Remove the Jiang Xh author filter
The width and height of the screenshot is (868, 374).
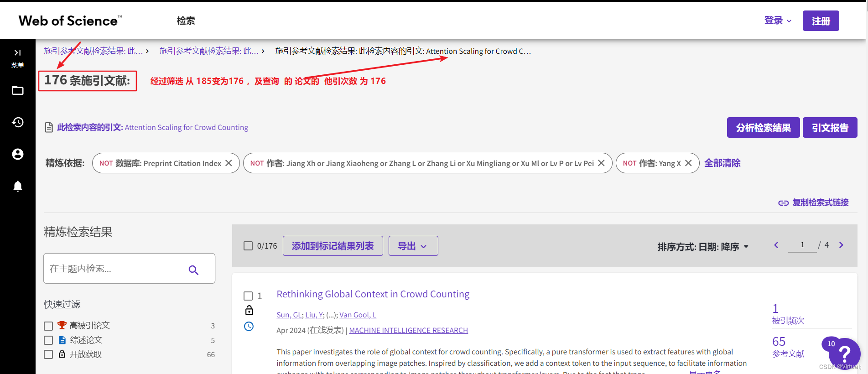click(602, 163)
